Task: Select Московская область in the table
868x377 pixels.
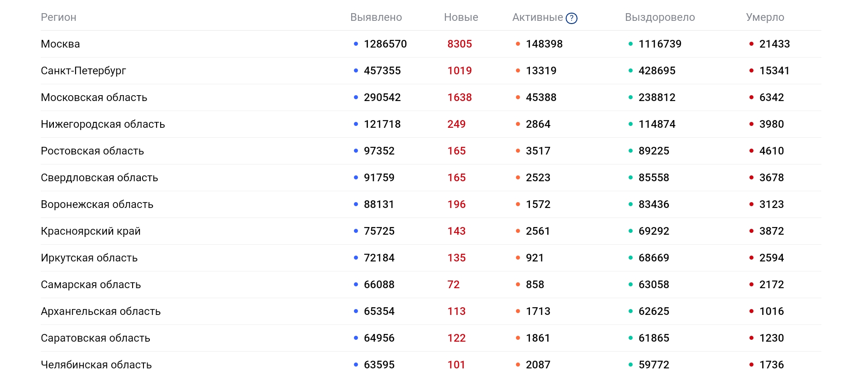Action: click(x=94, y=97)
